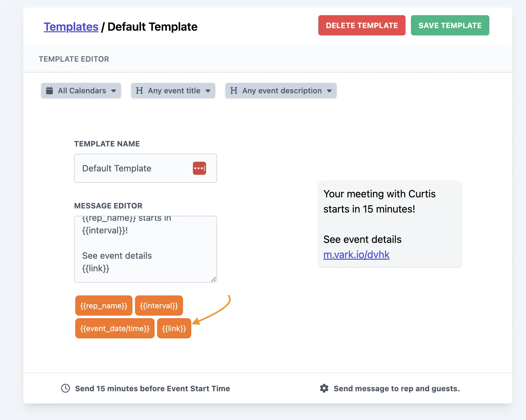Click inside the message editor textarea
The image size is (526, 420).
pos(145,249)
